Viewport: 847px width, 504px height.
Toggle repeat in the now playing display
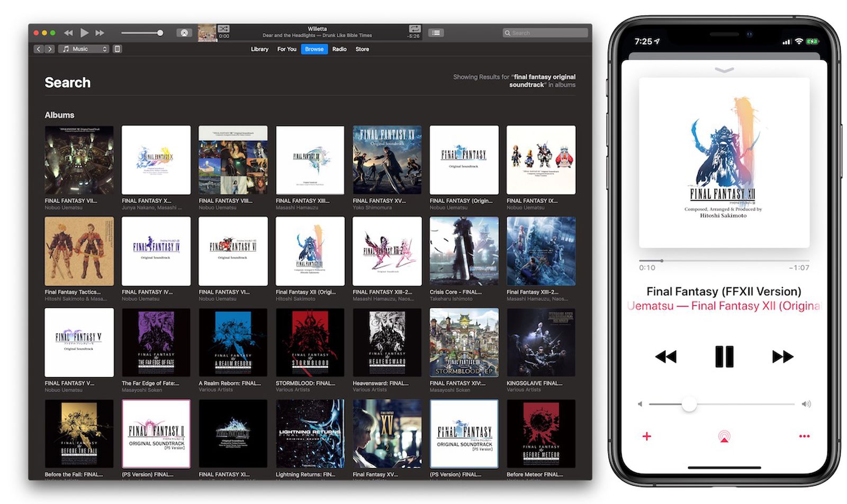pyautogui.click(x=415, y=29)
